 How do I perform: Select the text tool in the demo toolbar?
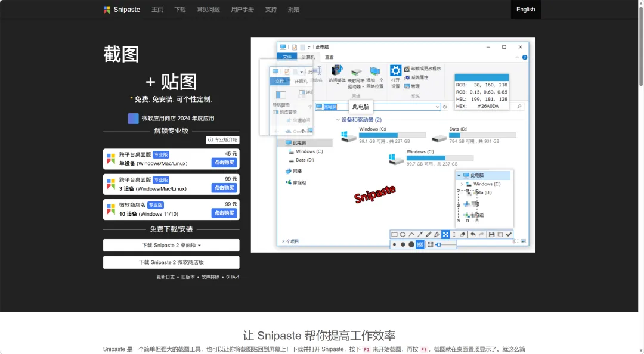tap(454, 234)
